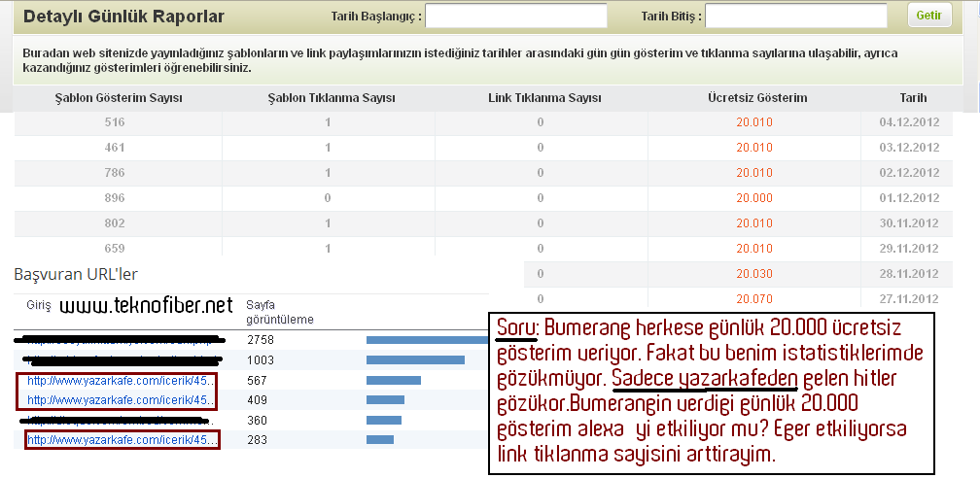This screenshot has height=478, width=980.
Task: Click date 28.11.2012 in the table
Action: 909,274
